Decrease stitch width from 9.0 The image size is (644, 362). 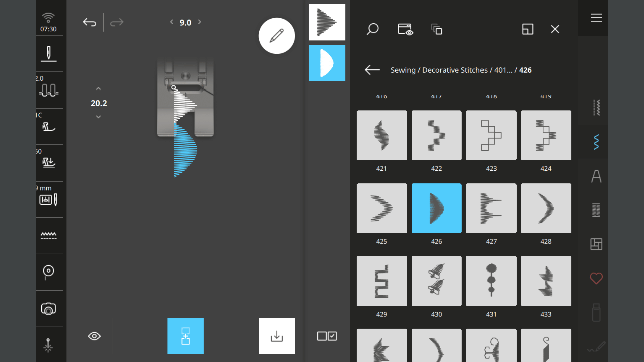pyautogui.click(x=171, y=22)
